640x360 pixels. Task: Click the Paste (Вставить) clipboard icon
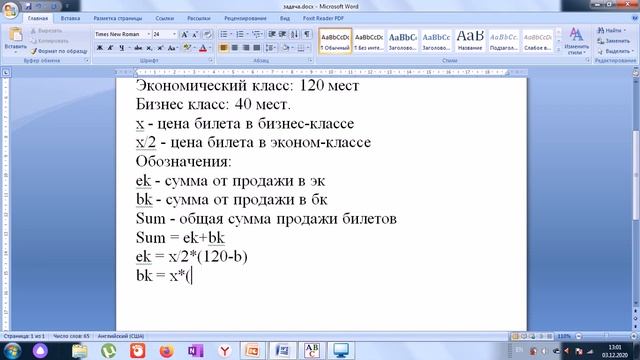tap(16, 35)
